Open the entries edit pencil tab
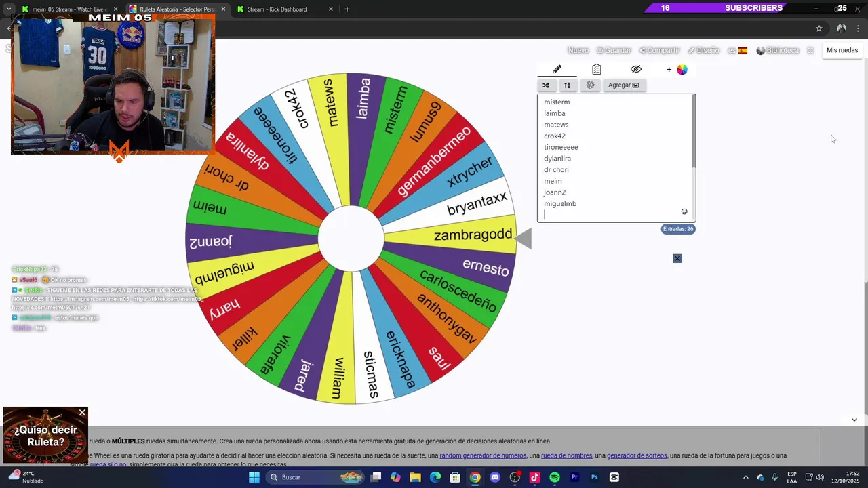Image resolution: width=868 pixels, height=488 pixels. click(557, 69)
